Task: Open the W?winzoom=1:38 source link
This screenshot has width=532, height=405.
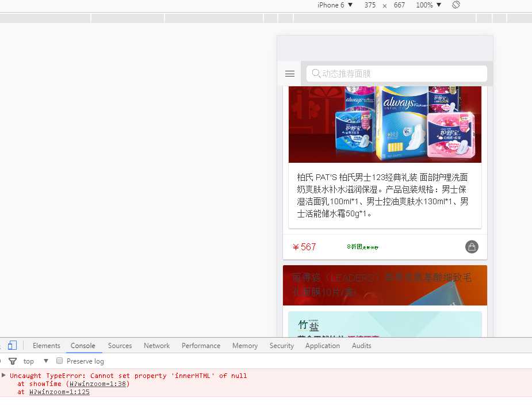Action: (x=98, y=384)
